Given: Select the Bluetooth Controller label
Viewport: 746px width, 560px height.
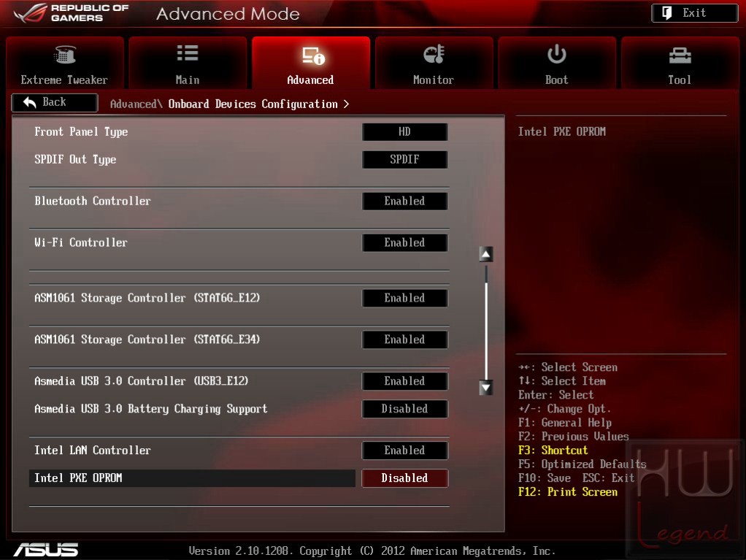Looking at the screenshot, I should click(x=92, y=201).
